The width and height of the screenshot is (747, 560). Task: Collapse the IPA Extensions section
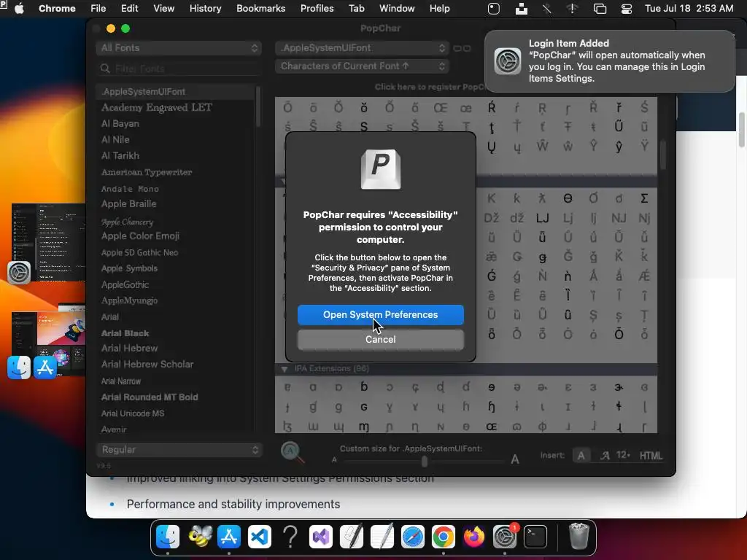(x=285, y=369)
